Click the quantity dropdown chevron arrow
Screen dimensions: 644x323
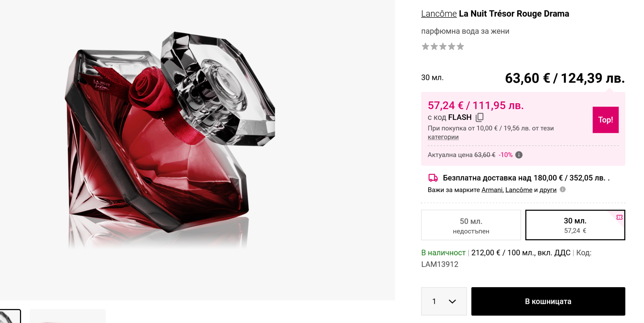coord(452,301)
